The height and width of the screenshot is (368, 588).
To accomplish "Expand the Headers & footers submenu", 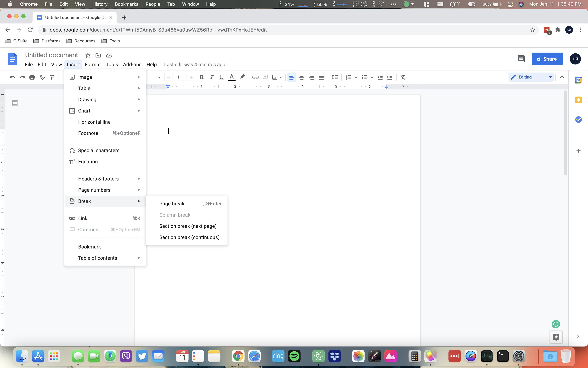I will [x=105, y=179].
